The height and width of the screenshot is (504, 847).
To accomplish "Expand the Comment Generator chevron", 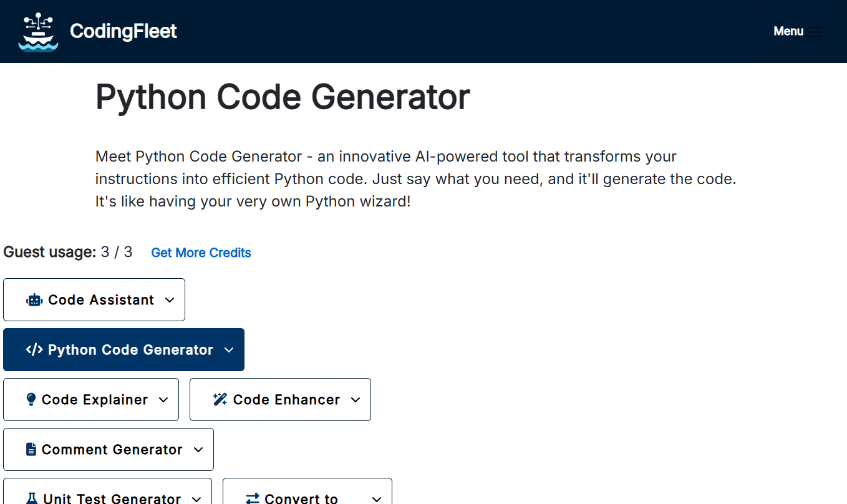I will [198, 450].
